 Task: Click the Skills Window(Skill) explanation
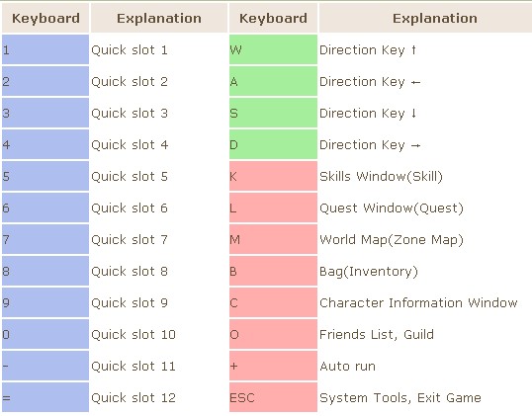tap(381, 177)
